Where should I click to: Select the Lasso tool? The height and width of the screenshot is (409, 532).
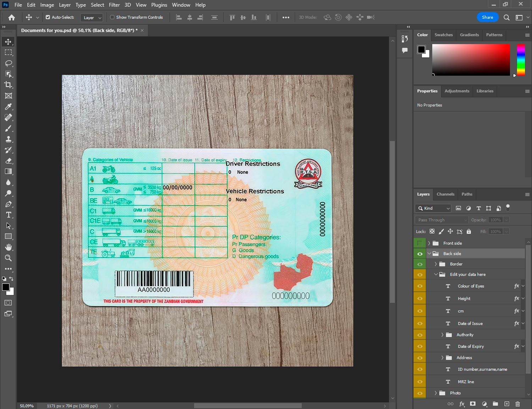point(9,63)
